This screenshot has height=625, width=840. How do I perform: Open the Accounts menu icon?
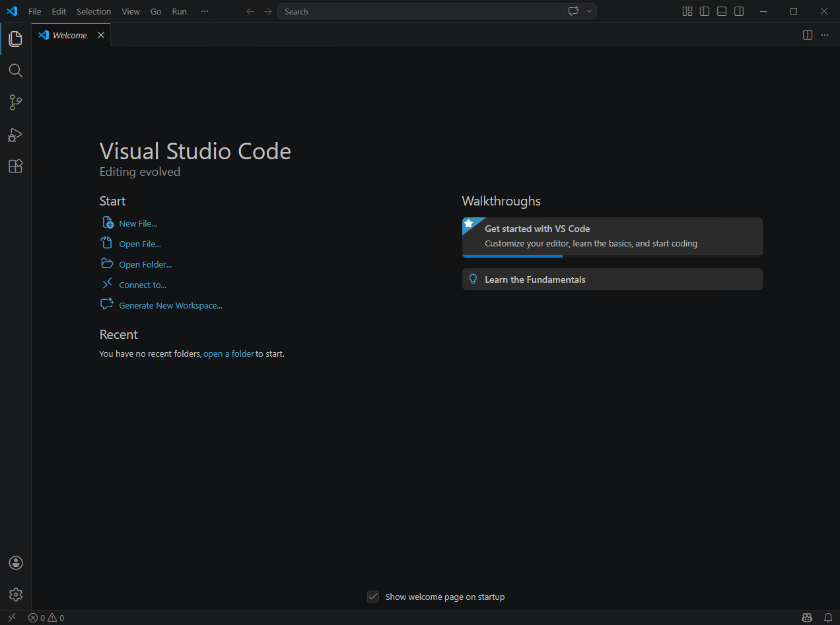point(16,563)
